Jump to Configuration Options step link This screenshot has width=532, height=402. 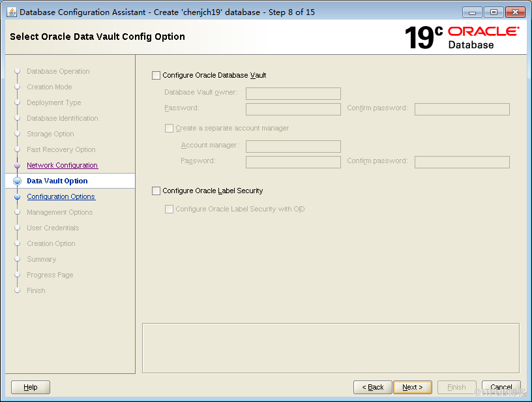click(x=61, y=196)
